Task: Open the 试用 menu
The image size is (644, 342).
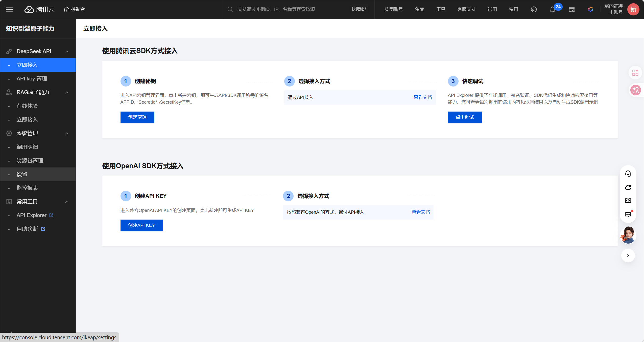Action: coord(492,9)
